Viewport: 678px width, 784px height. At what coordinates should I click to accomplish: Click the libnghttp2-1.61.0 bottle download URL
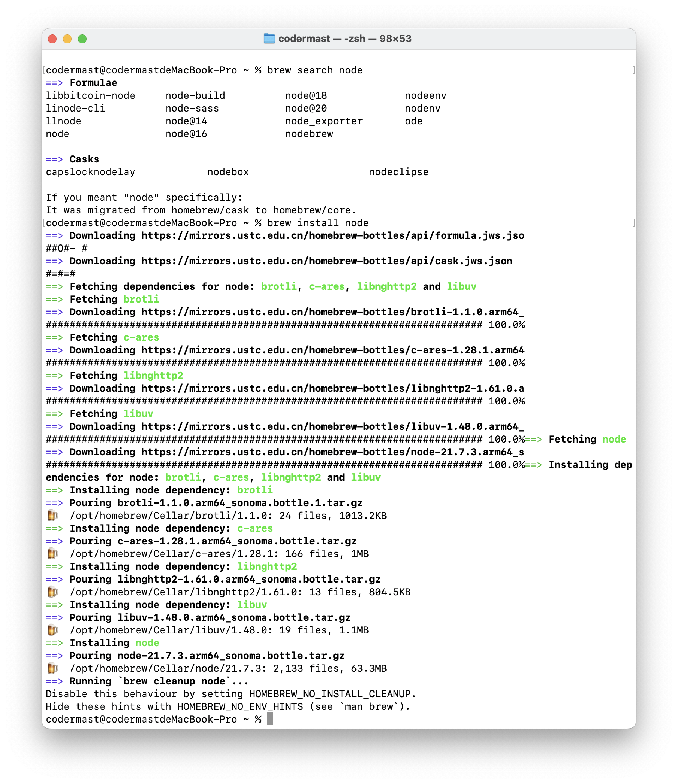pos(333,388)
